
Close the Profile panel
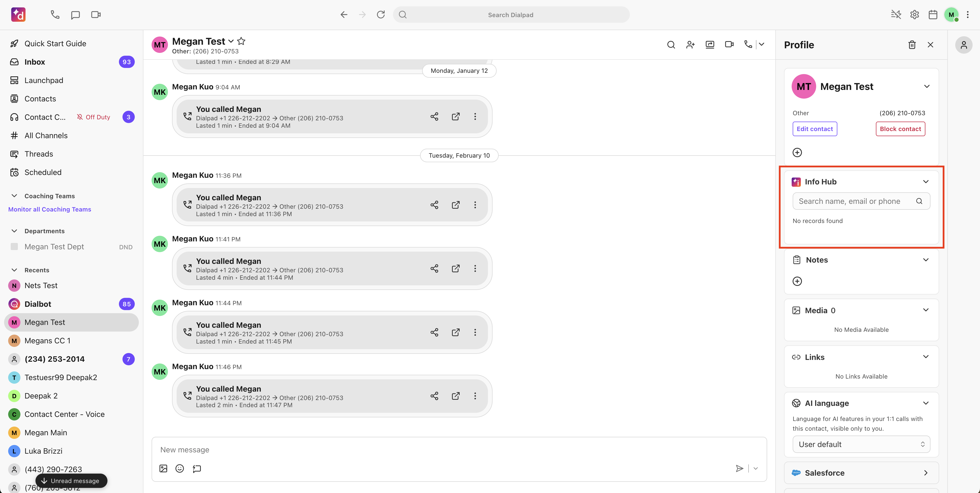930,45
